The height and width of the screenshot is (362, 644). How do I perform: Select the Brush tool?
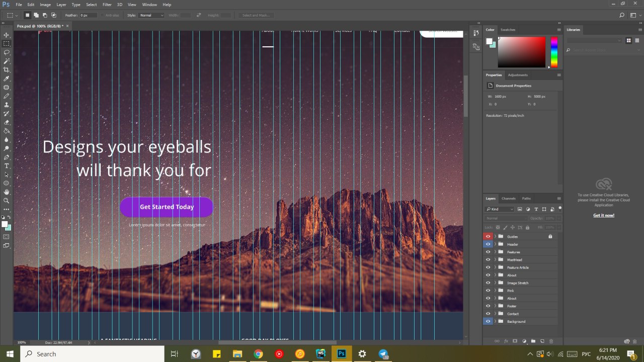(7, 96)
